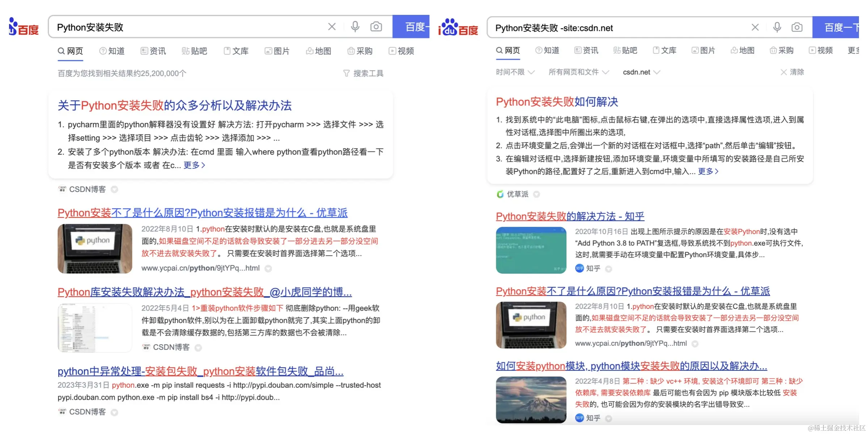Select 地图 tab in left window
868x434 pixels.
click(x=319, y=51)
